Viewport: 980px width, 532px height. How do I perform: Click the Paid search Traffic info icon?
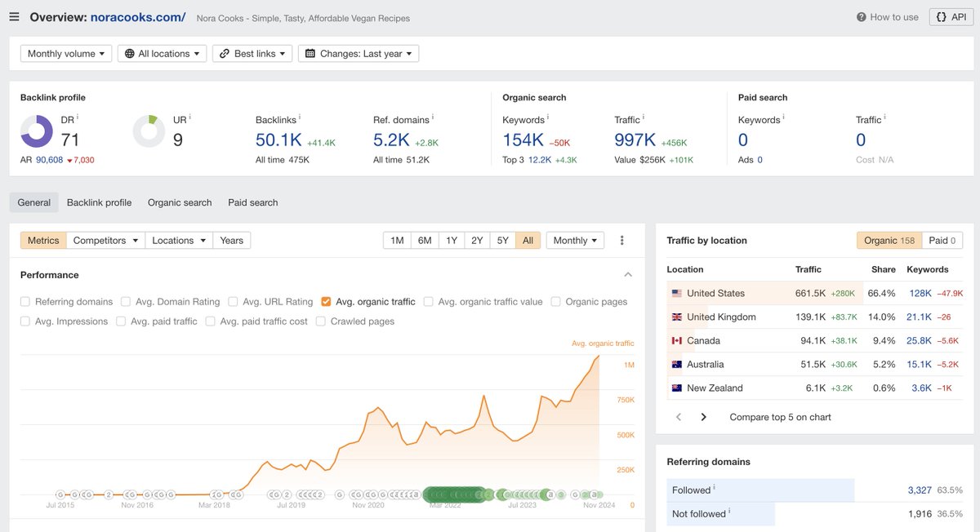click(x=886, y=118)
